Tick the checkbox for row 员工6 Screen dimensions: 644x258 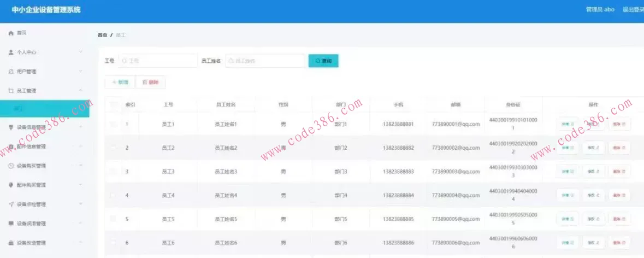click(x=114, y=243)
